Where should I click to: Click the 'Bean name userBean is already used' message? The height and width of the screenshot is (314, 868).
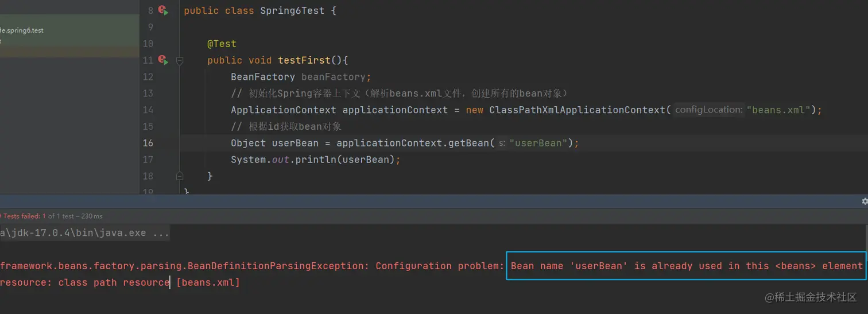click(x=686, y=266)
